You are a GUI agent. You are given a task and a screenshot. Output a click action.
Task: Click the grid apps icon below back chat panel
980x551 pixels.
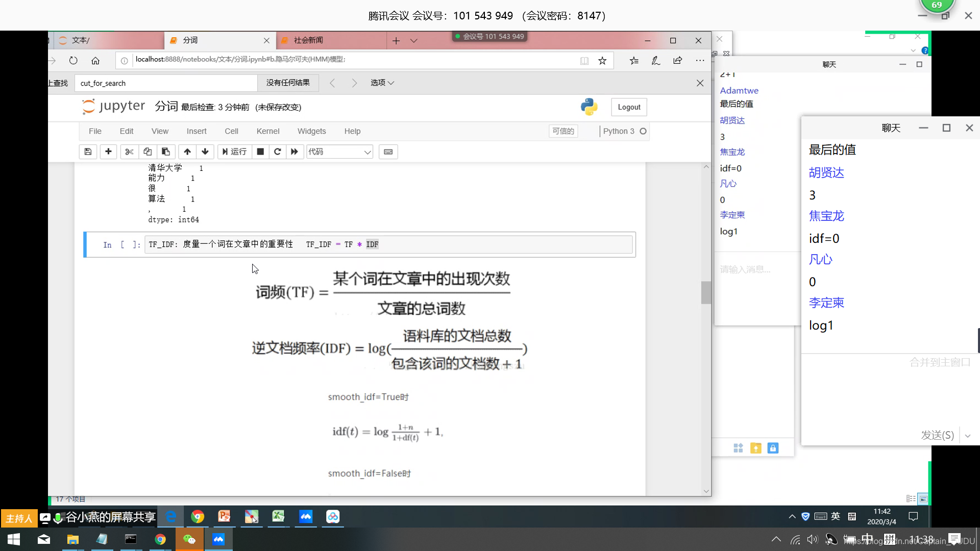(x=738, y=448)
